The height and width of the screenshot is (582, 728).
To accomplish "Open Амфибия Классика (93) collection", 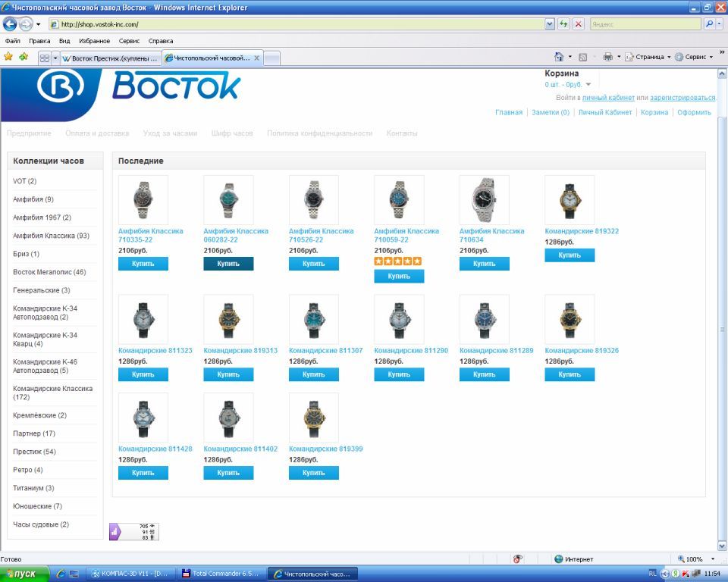I will tap(51, 236).
